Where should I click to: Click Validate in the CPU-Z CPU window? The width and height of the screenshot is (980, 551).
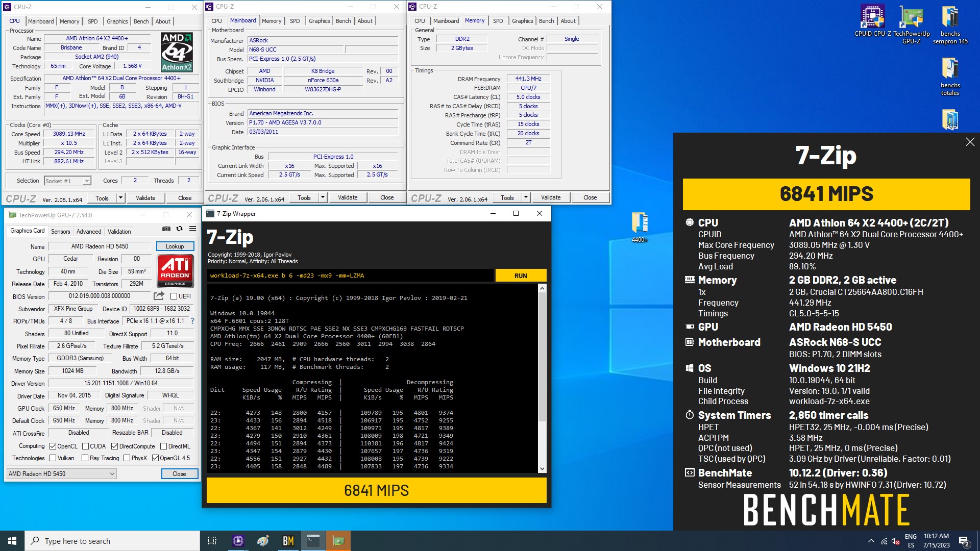tap(145, 198)
